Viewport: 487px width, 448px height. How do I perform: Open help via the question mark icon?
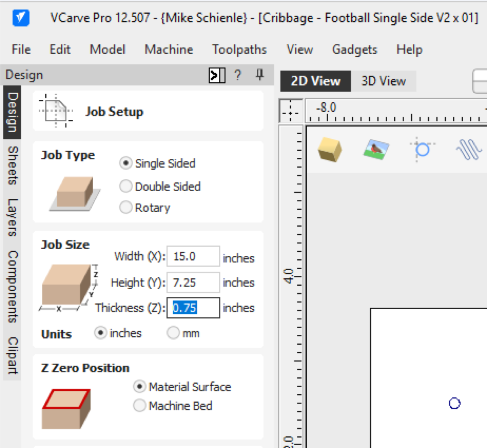238,75
